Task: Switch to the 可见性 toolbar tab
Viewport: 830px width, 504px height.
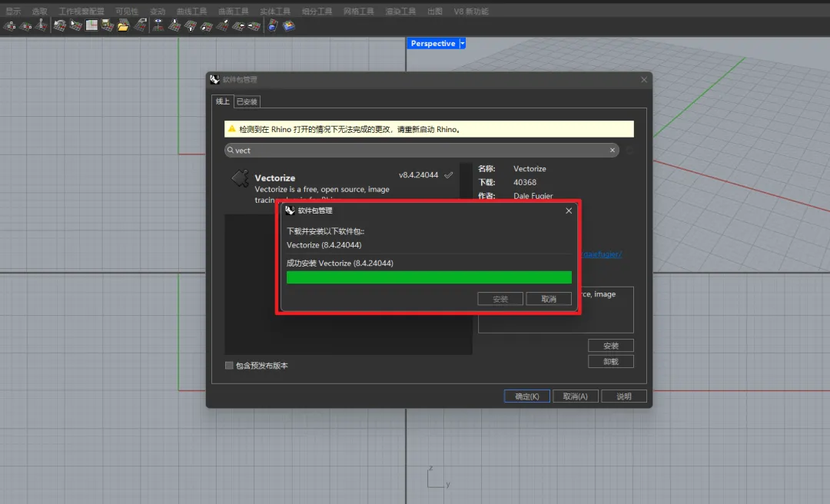Action: click(x=127, y=11)
